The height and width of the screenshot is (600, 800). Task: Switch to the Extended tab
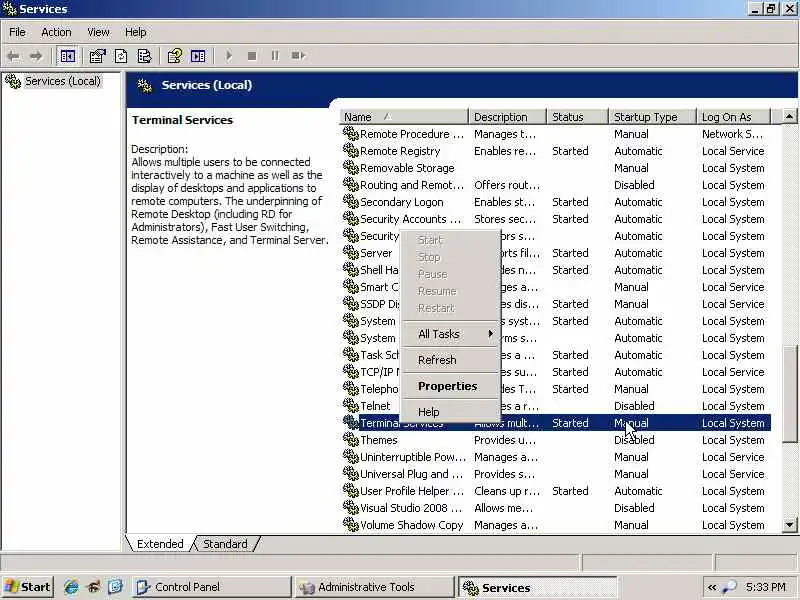click(x=160, y=544)
